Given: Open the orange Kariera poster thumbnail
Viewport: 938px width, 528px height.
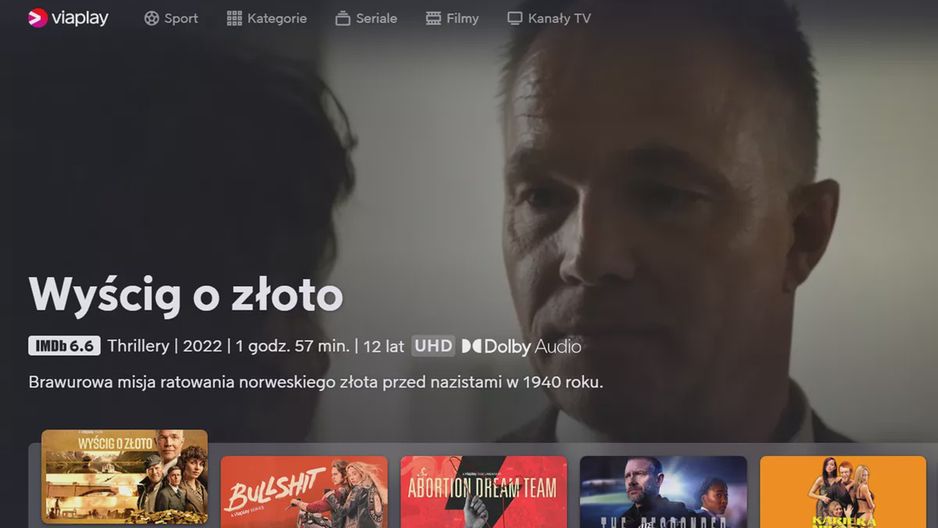Looking at the screenshot, I should coord(843,492).
